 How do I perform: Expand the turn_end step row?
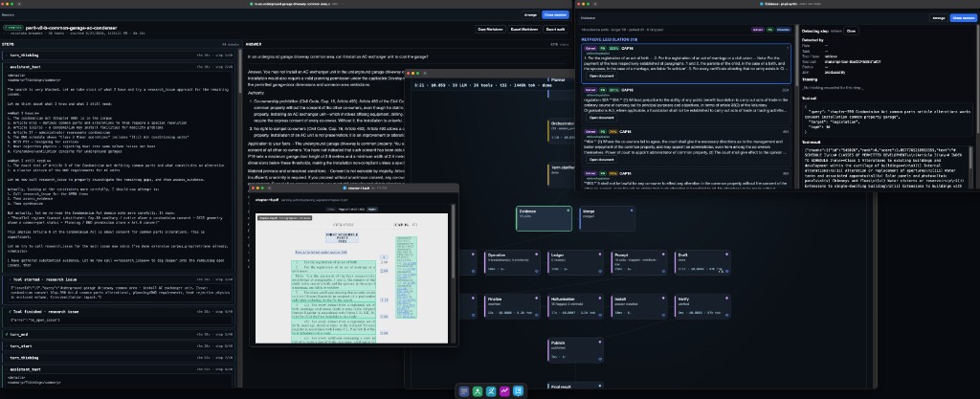(119, 335)
